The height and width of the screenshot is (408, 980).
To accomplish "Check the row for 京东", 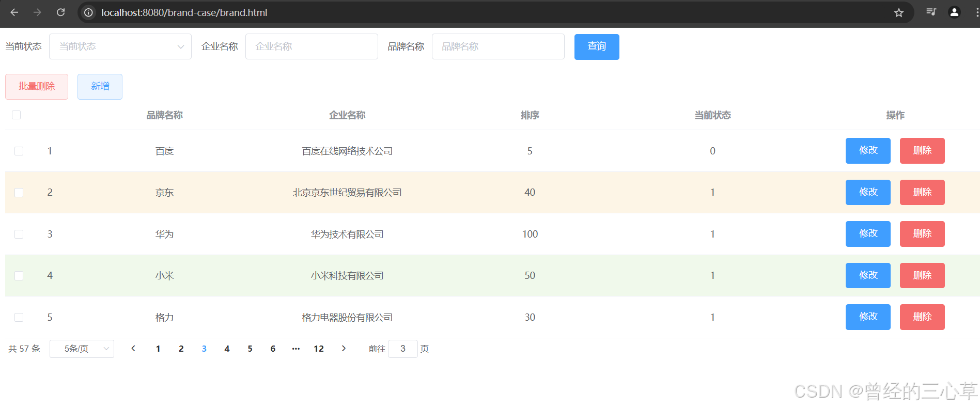I will tap(19, 193).
